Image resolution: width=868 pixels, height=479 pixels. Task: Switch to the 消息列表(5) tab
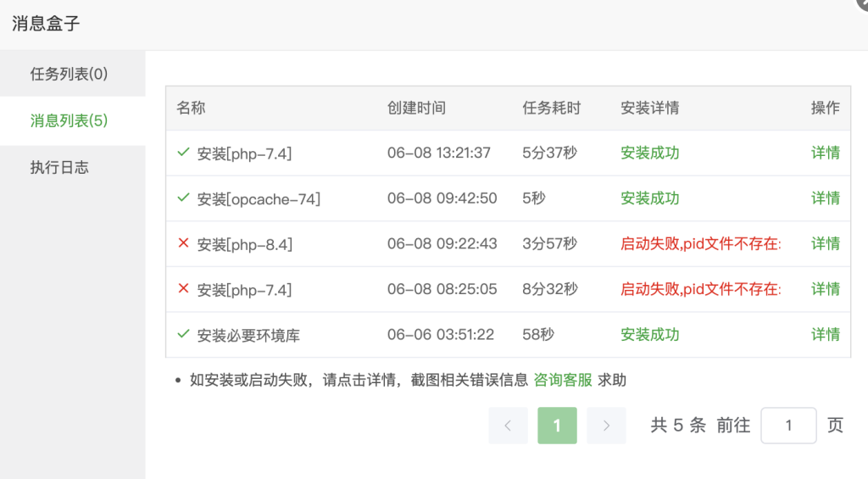[x=70, y=120]
